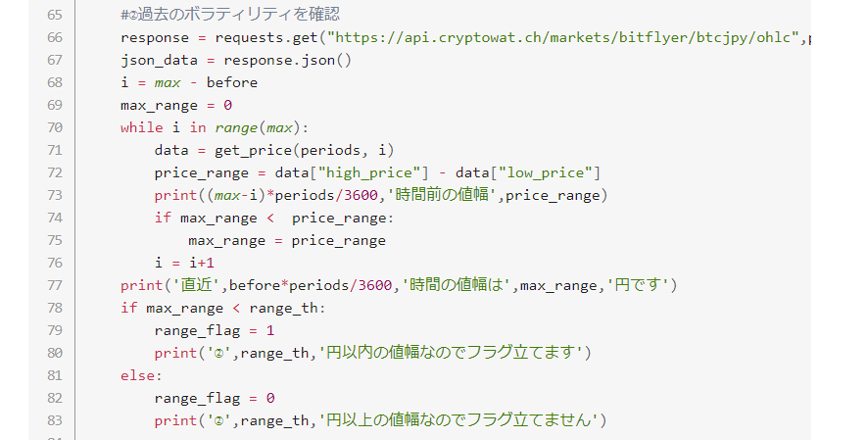
Task: Click line number 65 in the gutter
Action: click(x=54, y=16)
